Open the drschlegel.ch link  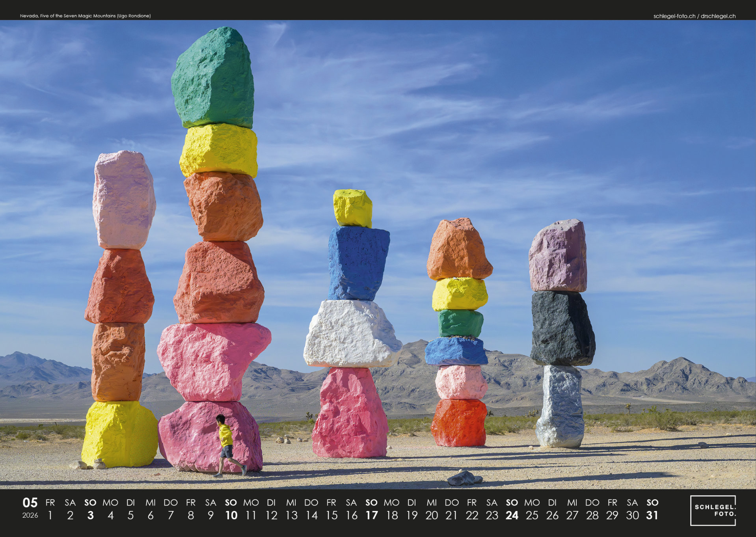click(x=718, y=16)
